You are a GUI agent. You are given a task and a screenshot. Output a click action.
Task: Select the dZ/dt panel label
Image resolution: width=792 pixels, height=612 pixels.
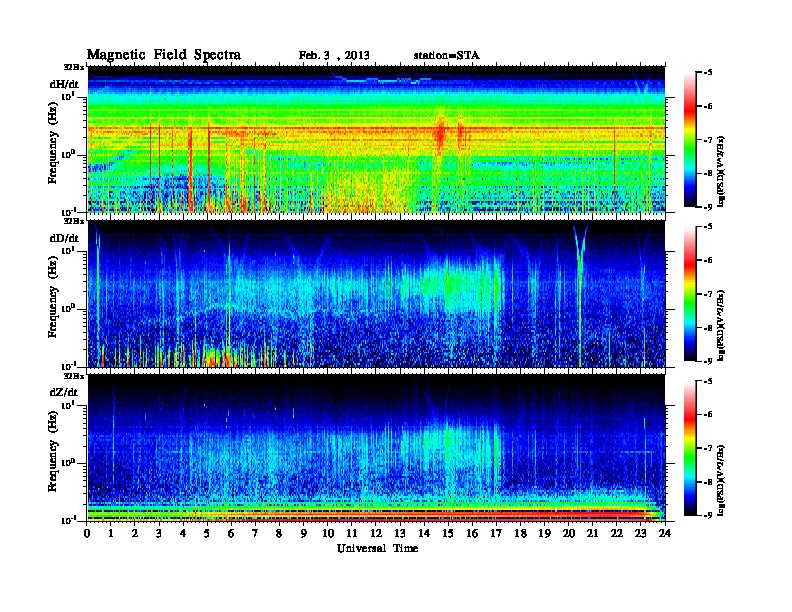coord(64,392)
